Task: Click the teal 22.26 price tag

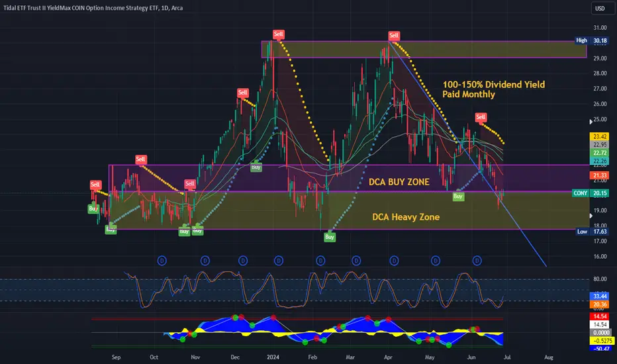Action: [x=600, y=161]
